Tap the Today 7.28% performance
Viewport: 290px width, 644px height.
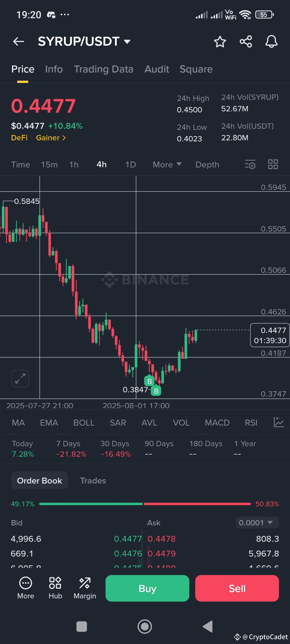(x=23, y=449)
